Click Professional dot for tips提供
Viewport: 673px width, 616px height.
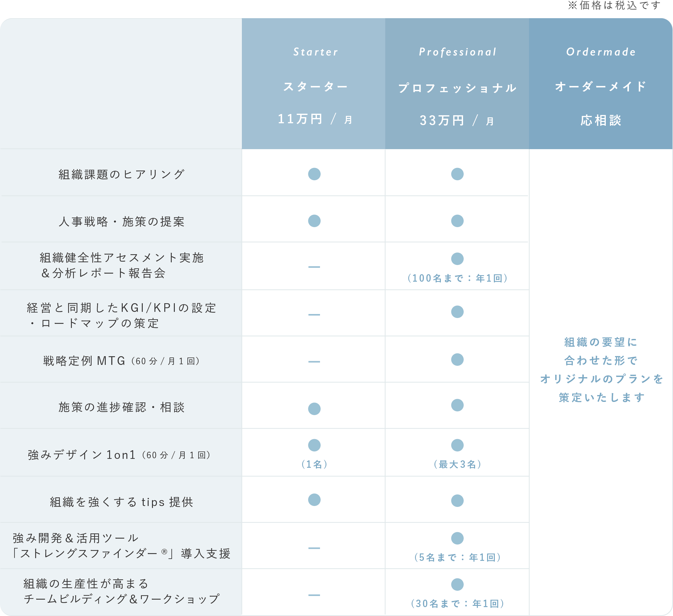pyautogui.click(x=457, y=500)
